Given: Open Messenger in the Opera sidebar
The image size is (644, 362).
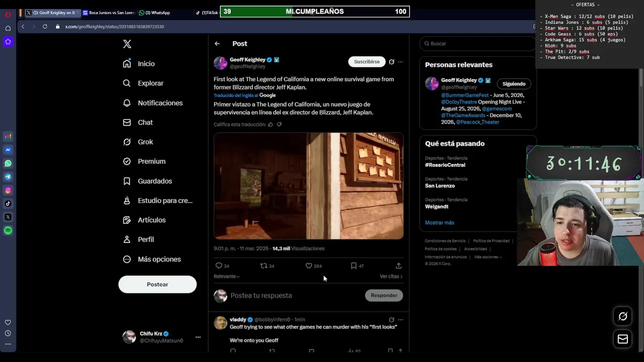Looking at the screenshot, I should [x=8, y=150].
